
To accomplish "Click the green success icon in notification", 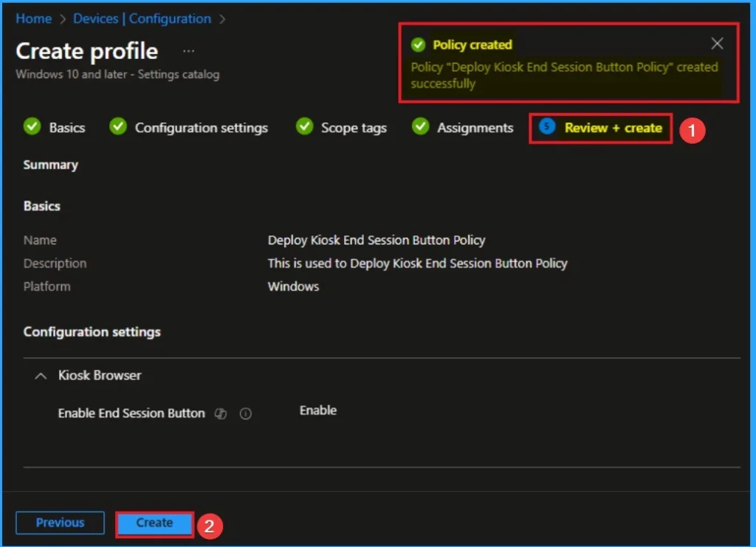I will (x=419, y=44).
